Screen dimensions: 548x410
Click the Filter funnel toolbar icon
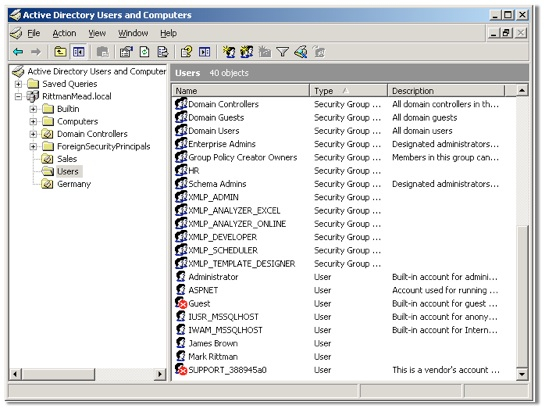(x=282, y=52)
